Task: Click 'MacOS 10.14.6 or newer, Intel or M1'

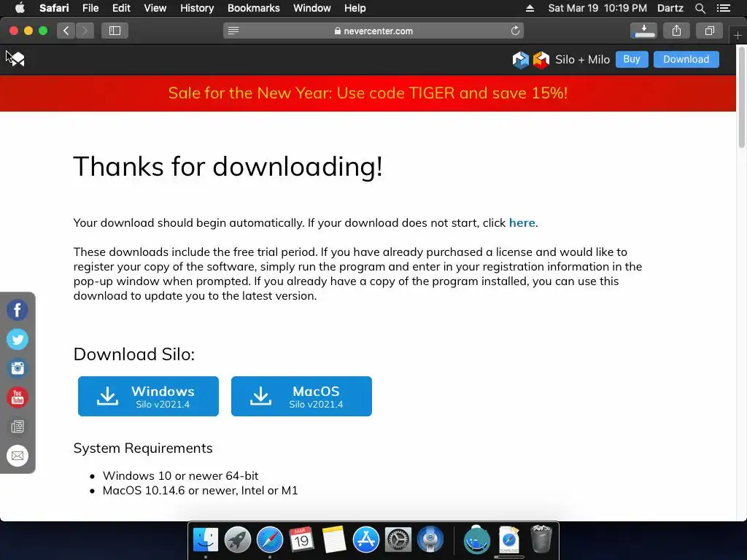Action: [x=200, y=491]
